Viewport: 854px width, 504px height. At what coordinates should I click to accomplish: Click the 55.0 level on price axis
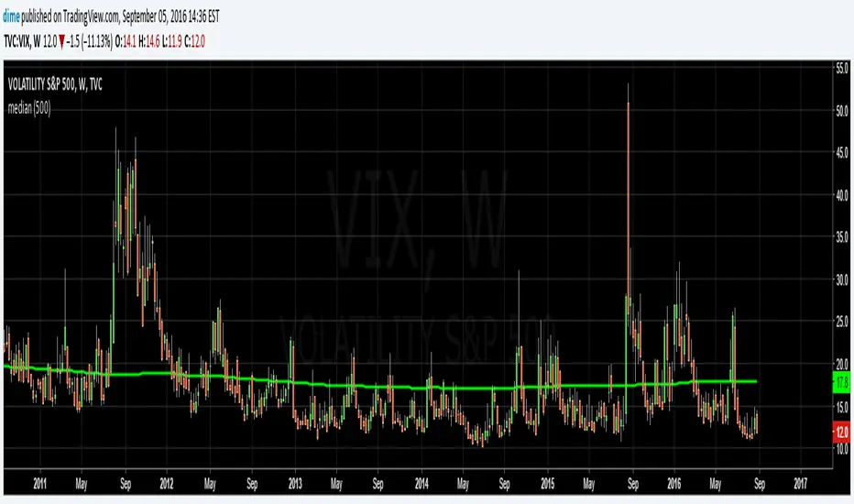click(x=842, y=69)
